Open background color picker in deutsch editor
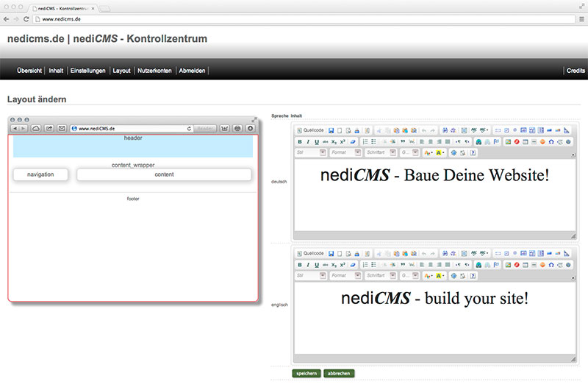This screenshot has width=588, height=390. 440,152
